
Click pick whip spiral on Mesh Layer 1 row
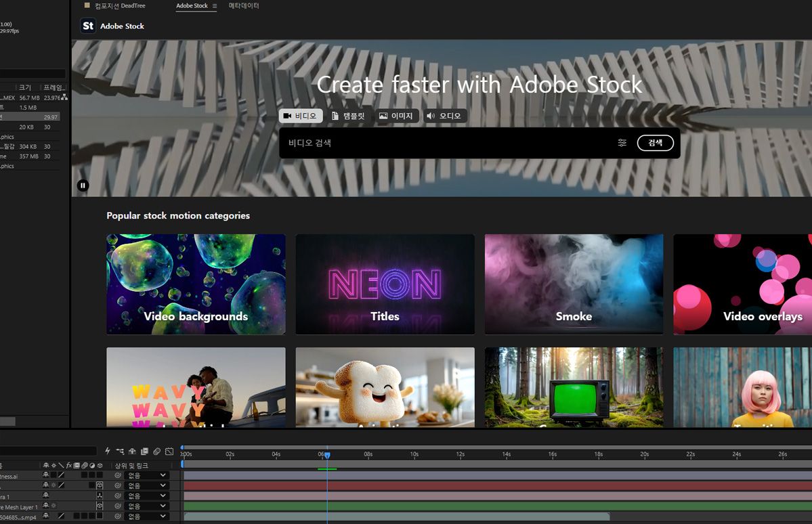[x=118, y=506]
